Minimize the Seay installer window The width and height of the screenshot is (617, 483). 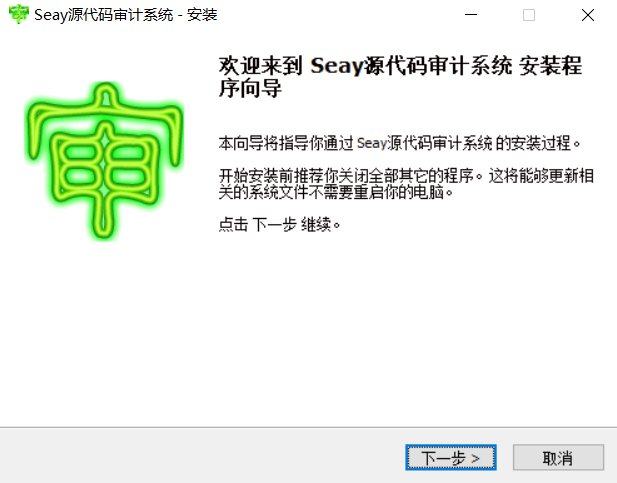coord(471,15)
